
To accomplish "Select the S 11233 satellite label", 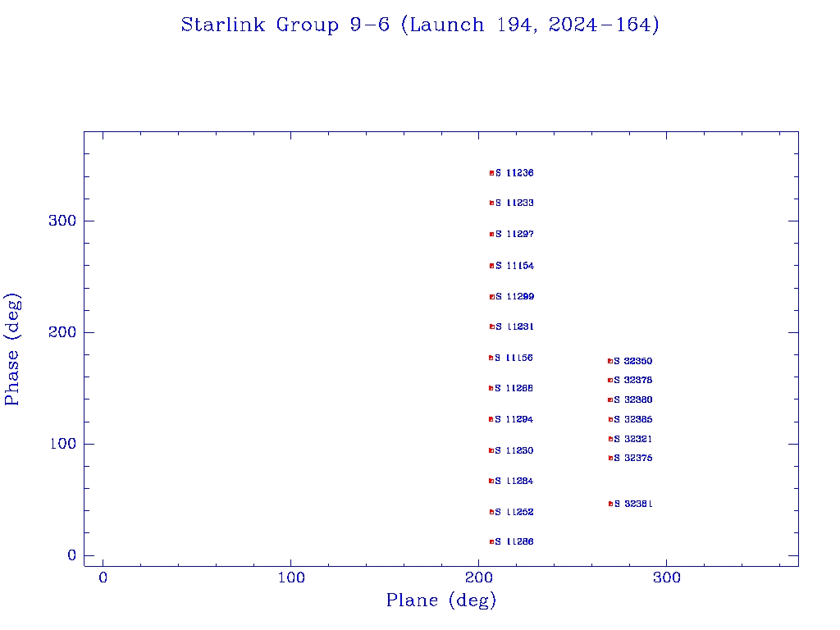I will click(514, 203).
